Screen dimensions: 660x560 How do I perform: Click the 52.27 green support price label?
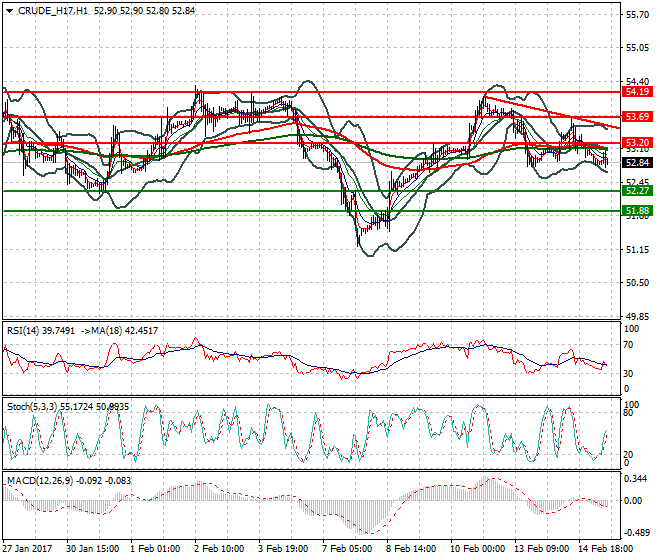(638, 191)
